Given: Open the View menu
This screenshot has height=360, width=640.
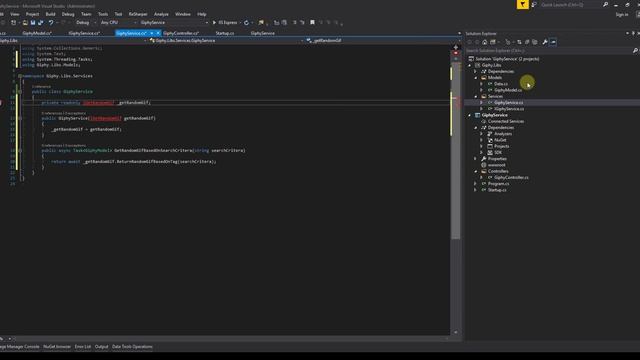Looking at the screenshot, I should click(x=15, y=14).
